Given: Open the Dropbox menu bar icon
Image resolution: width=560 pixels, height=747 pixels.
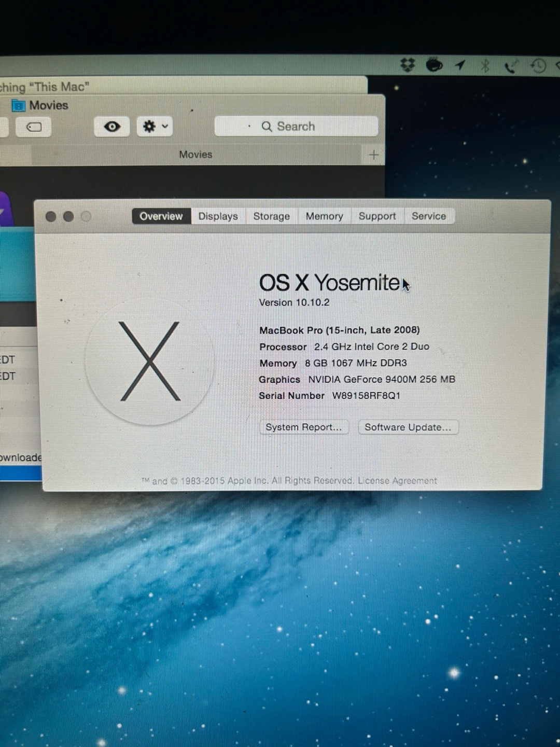Looking at the screenshot, I should pos(408,65).
